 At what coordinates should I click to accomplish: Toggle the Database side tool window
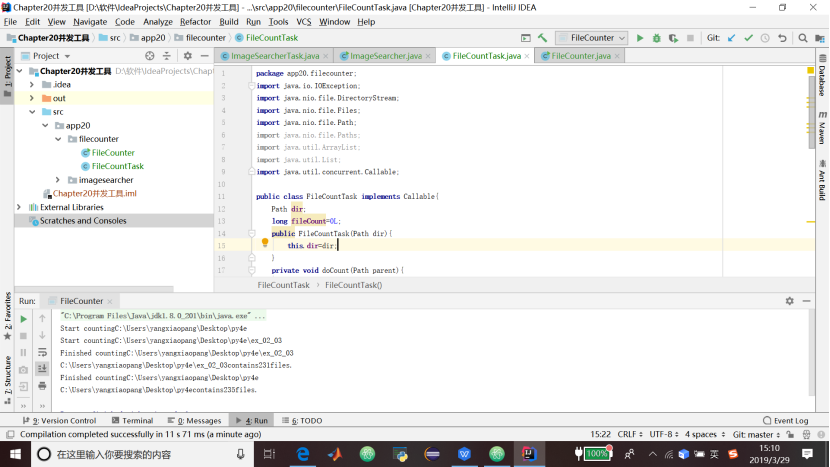point(822,79)
